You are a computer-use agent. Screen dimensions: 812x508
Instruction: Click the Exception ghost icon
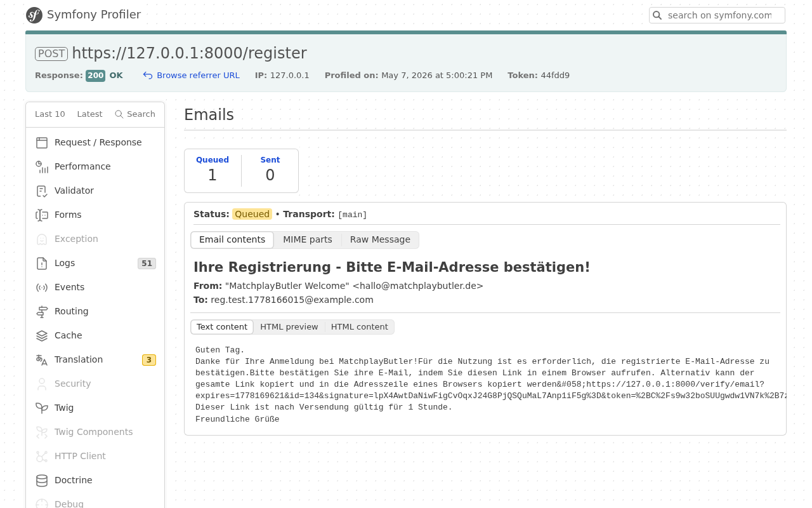point(42,239)
